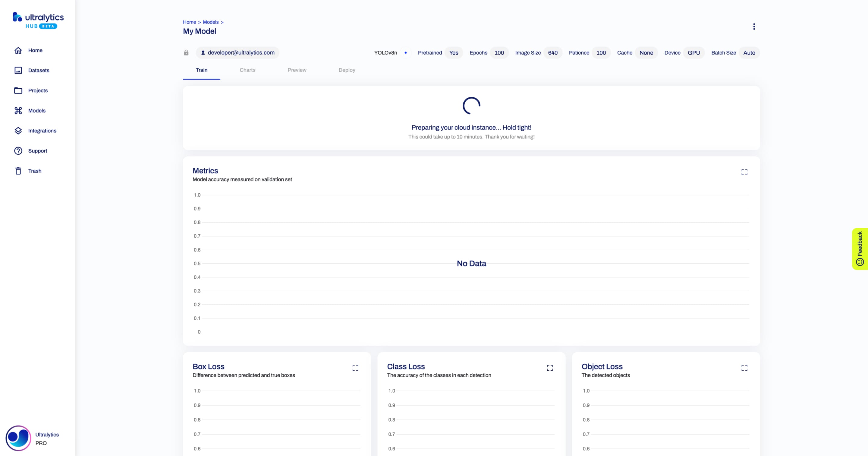Viewport: 868px width, 456px height.
Task: Scroll down to view Class Loss chart
Action: pos(471,402)
